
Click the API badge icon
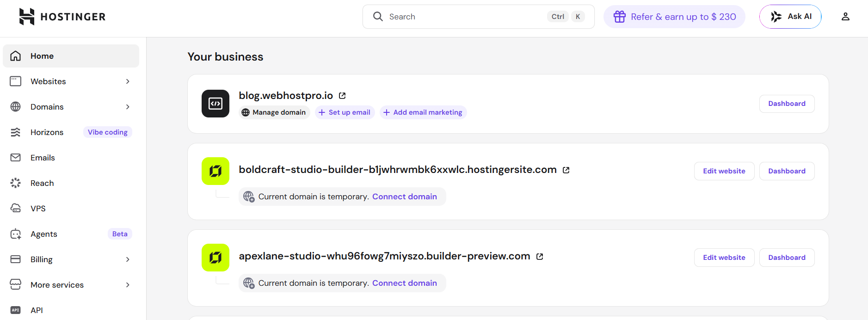point(16,310)
